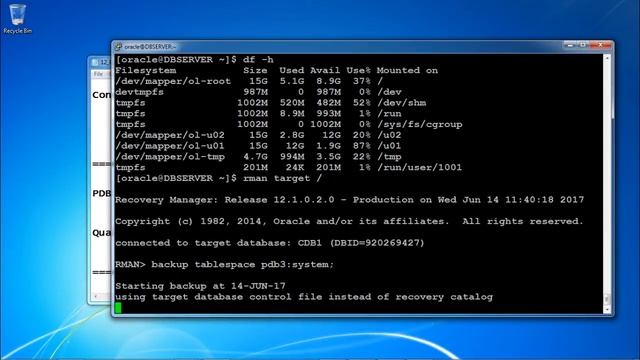Click the '87%' usage value for /u01
Viewport: 640px width, 360px height.
pyautogui.click(x=362, y=146)
